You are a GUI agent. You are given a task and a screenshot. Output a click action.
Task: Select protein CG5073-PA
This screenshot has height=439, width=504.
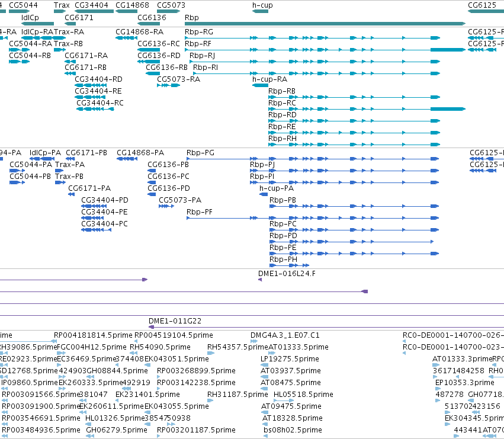coord(180,200)
